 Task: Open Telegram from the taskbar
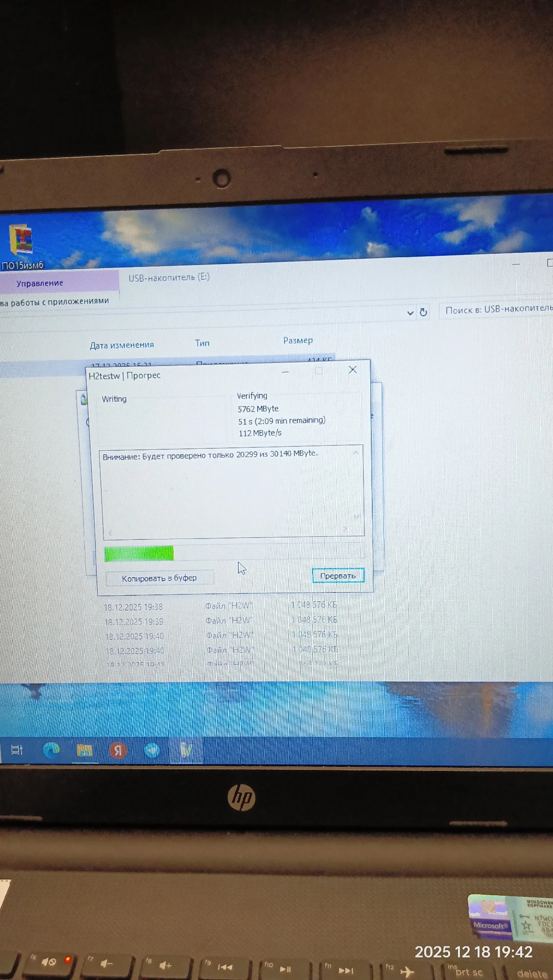click(x=152, y=750)
